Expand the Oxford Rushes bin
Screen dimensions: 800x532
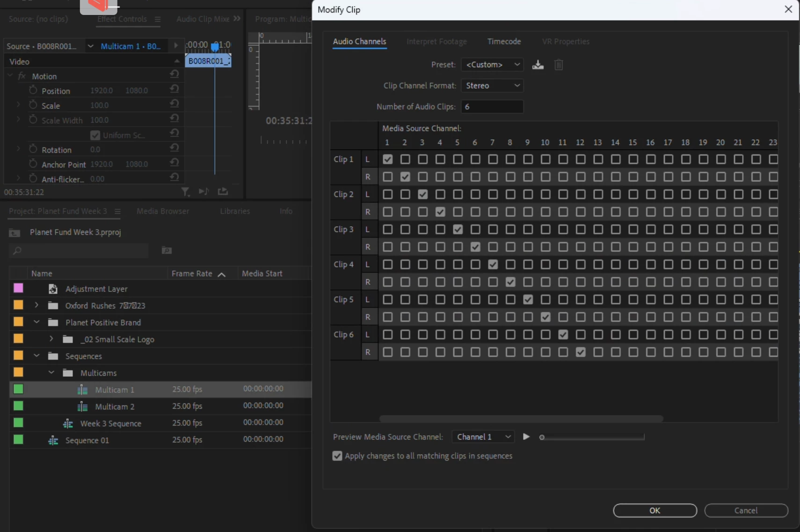(x=36, y=305)
